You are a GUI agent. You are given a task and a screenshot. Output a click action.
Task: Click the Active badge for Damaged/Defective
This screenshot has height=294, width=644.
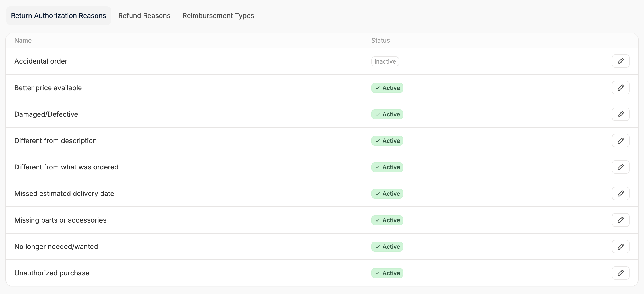click(387, 114)
